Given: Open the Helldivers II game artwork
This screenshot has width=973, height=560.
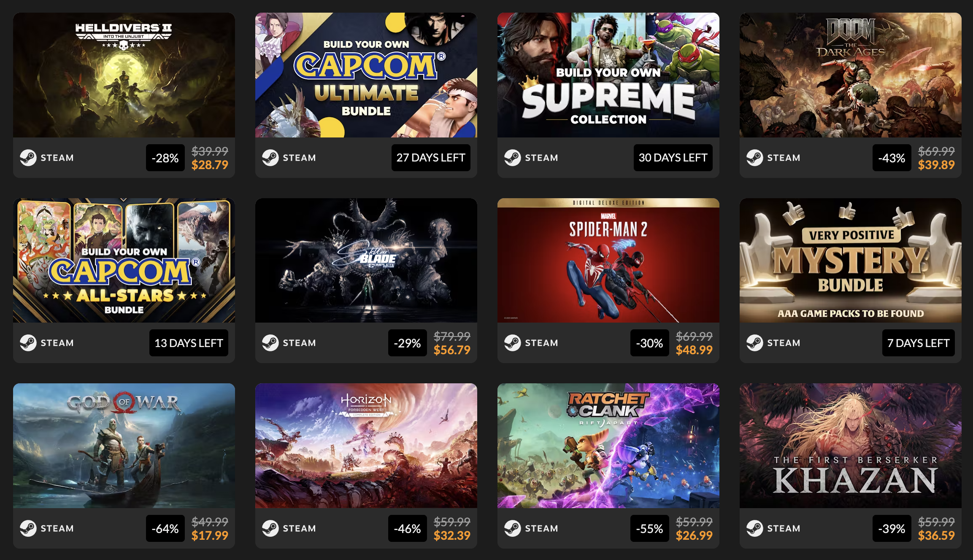Looking at the screenshot, I should (x=124, y=75).
